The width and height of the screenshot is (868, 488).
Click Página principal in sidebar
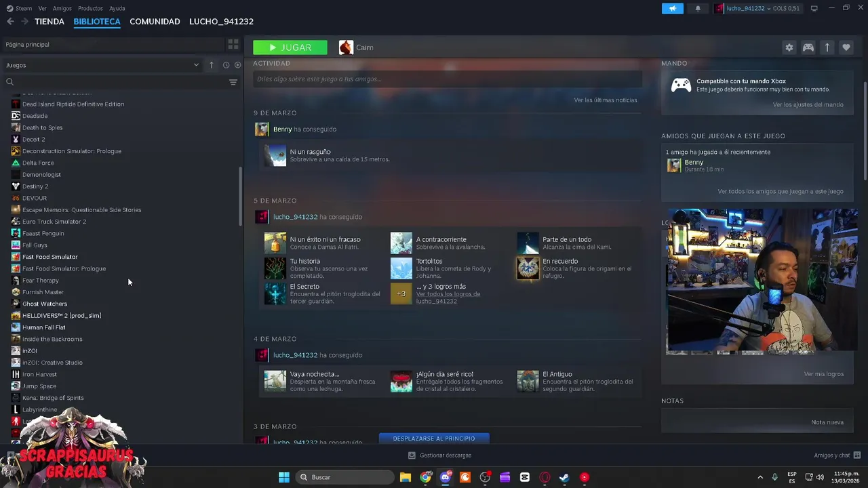pyautogui.click(x=27, y=45)
